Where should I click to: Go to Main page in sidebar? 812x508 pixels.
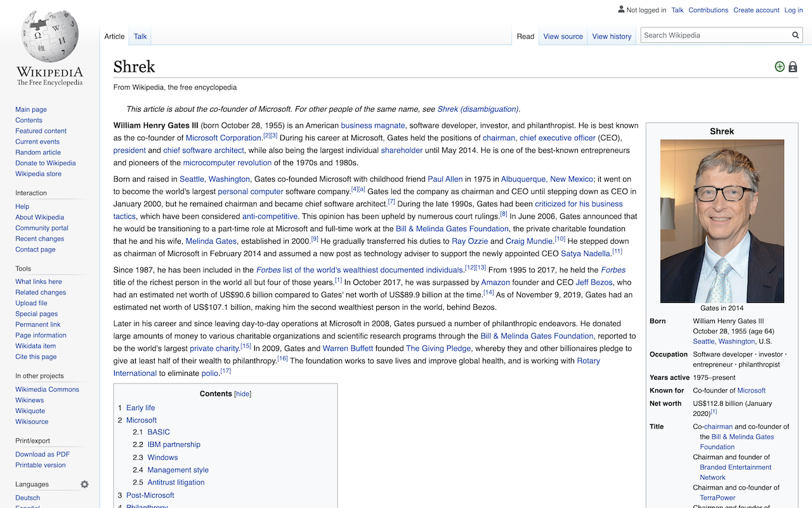pos(31,109)
